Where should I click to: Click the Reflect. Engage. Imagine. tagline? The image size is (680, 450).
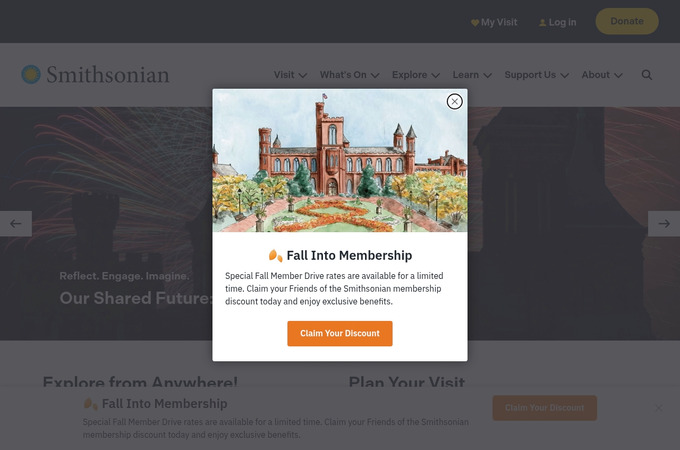tap(124, 276)
